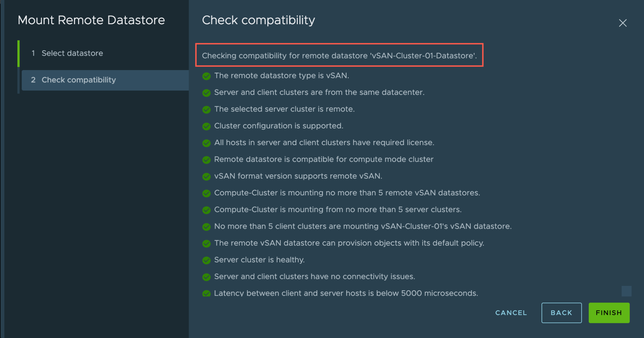Click check icon next to 'Cluster configuration is supported'
Viewport: 644px width, 338px height.
pos(206,126)
